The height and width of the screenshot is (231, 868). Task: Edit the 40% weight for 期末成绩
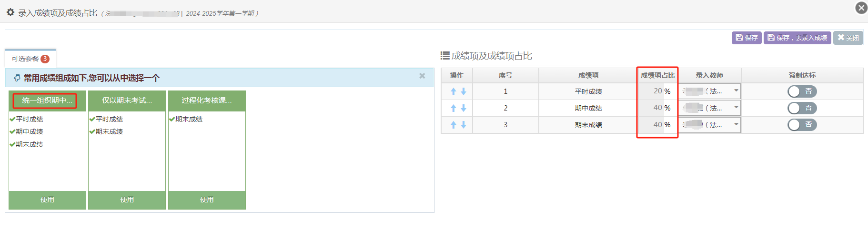(651, 124)
